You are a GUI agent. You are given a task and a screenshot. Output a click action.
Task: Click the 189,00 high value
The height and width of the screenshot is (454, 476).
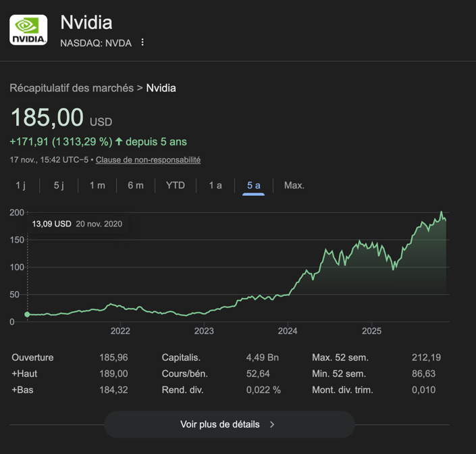[113, 374]
